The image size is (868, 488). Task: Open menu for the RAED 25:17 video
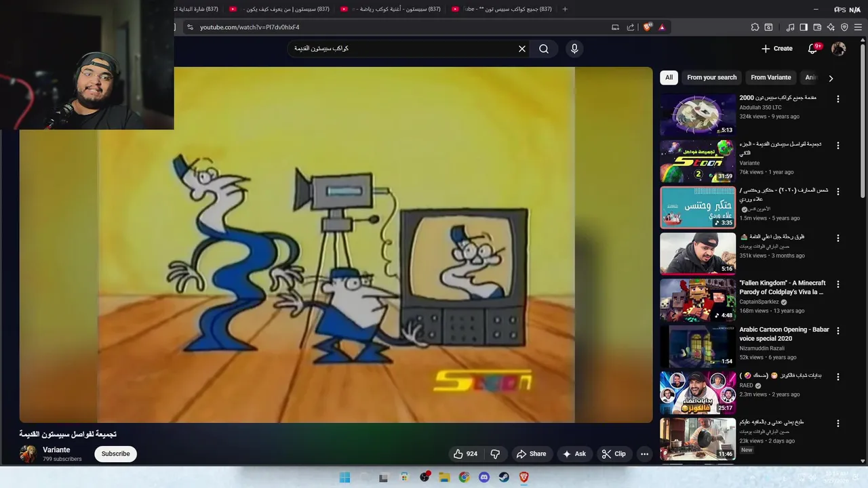click(x=837, y=377)
